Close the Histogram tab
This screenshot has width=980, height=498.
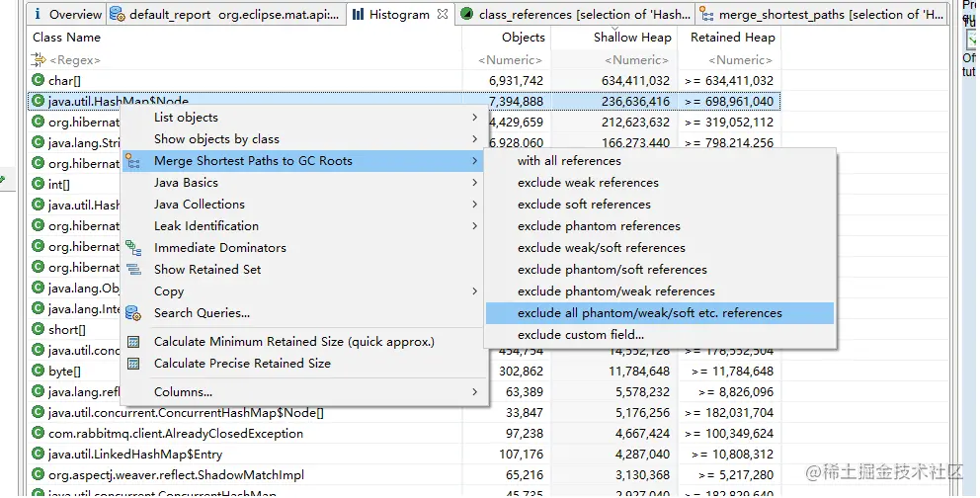click(443, 14)
